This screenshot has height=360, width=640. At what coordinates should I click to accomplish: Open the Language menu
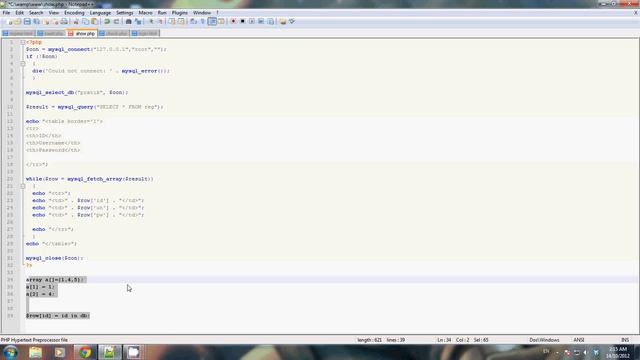click(x=100, y=13)
